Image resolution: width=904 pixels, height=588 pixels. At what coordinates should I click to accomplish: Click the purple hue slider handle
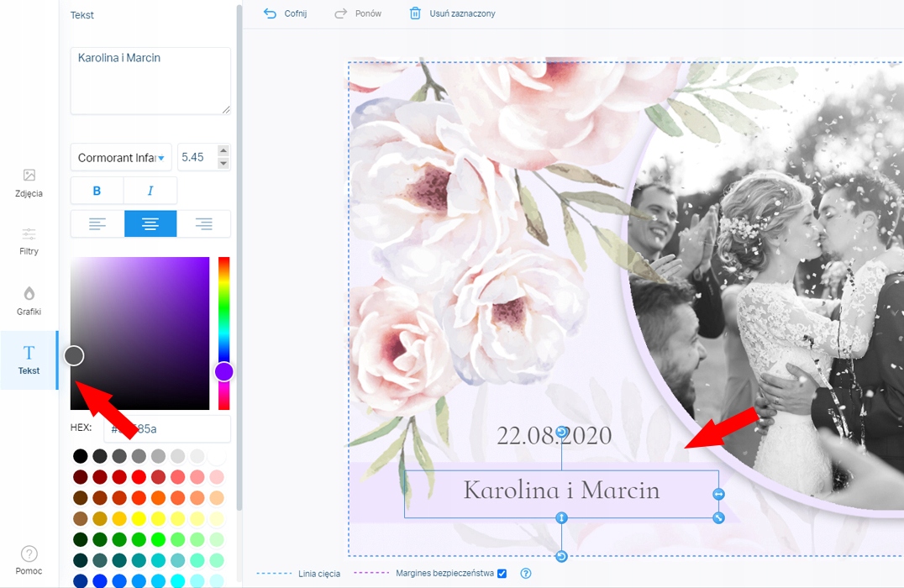[x=224, y=372]
